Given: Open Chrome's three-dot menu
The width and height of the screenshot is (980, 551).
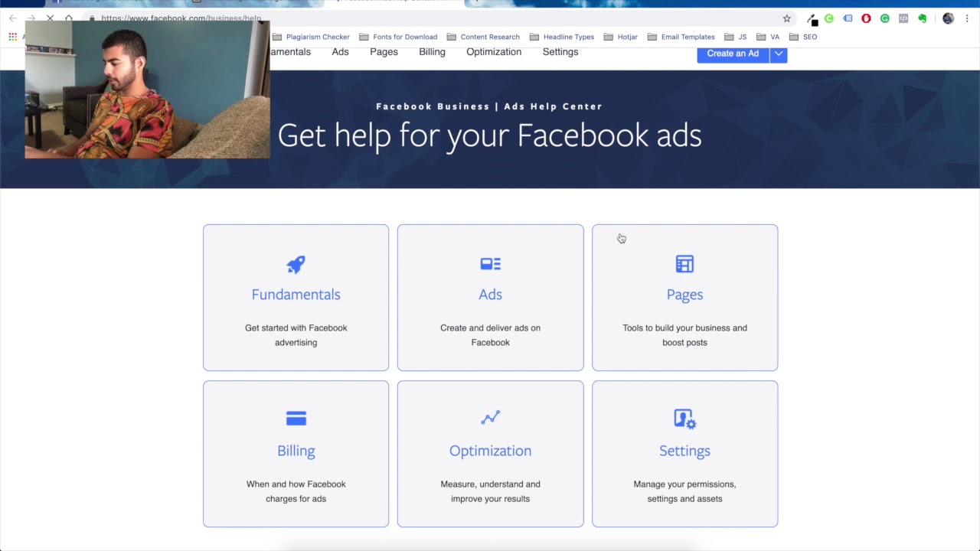Looking at the screenshot, I should (968, 18).
